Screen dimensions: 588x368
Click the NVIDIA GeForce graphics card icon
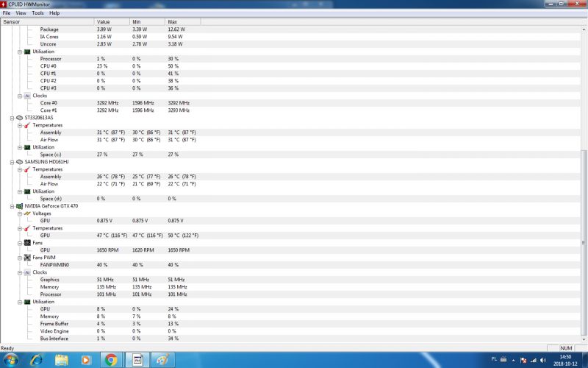20,206
